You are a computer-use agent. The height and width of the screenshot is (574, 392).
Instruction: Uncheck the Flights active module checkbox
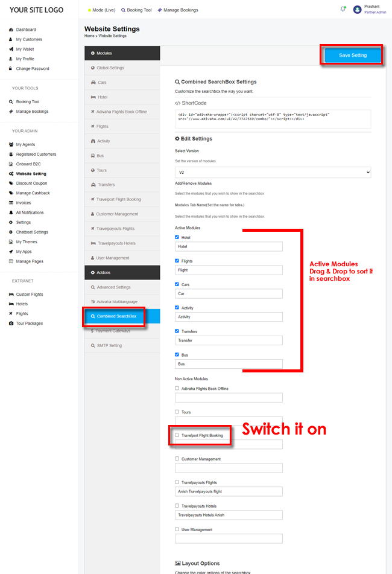177,261
